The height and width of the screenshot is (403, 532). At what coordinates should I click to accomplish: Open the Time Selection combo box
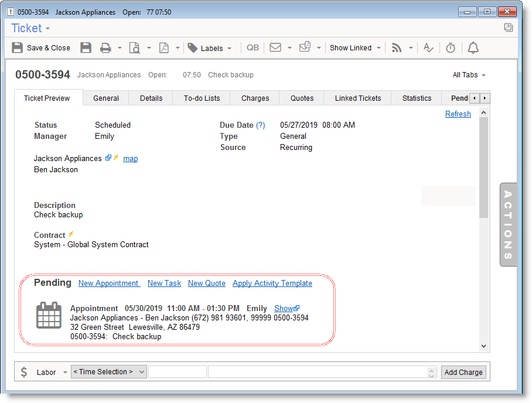[x=108, y=372]
